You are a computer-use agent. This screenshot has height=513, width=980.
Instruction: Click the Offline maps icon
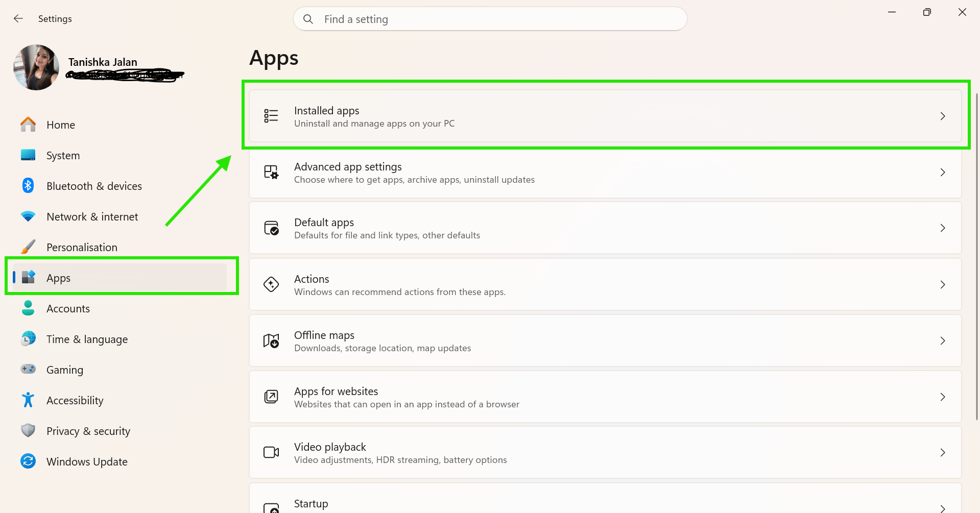click(x=271, y=340)
